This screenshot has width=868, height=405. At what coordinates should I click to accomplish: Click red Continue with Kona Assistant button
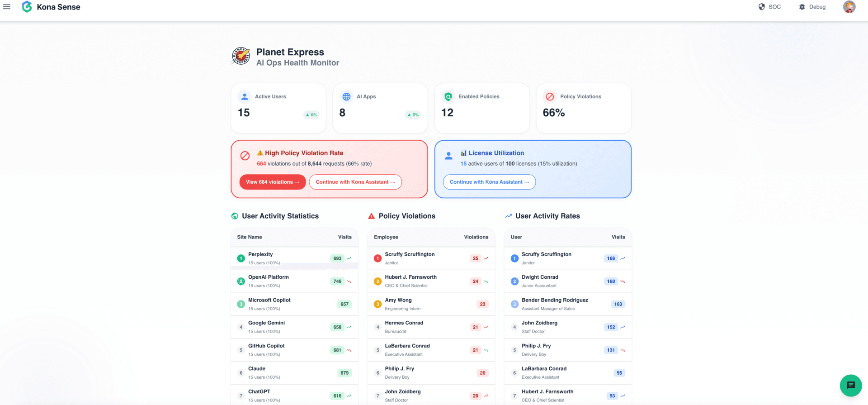point(355,182)
